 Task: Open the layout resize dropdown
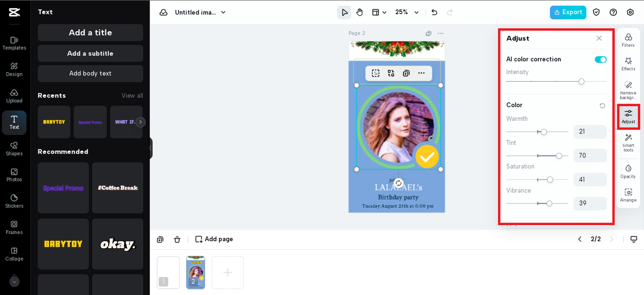click(379, 12)
